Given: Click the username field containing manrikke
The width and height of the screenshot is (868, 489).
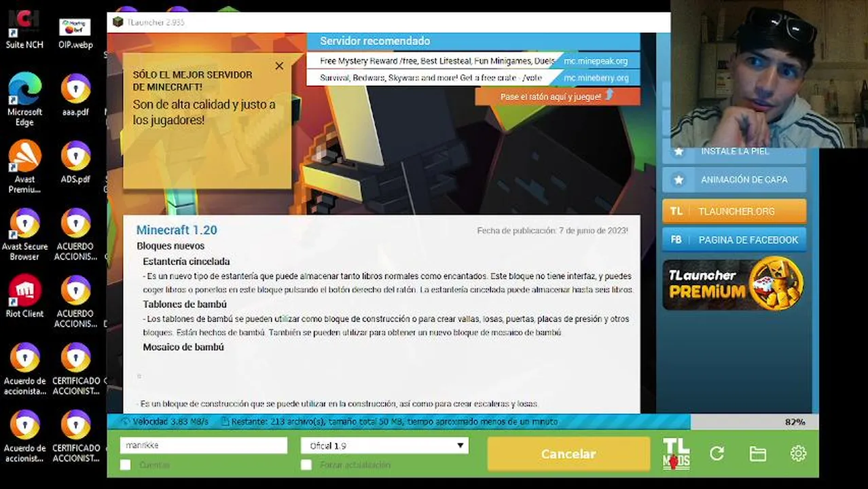Looking at the screenshot, I should [x=204, y=446].
